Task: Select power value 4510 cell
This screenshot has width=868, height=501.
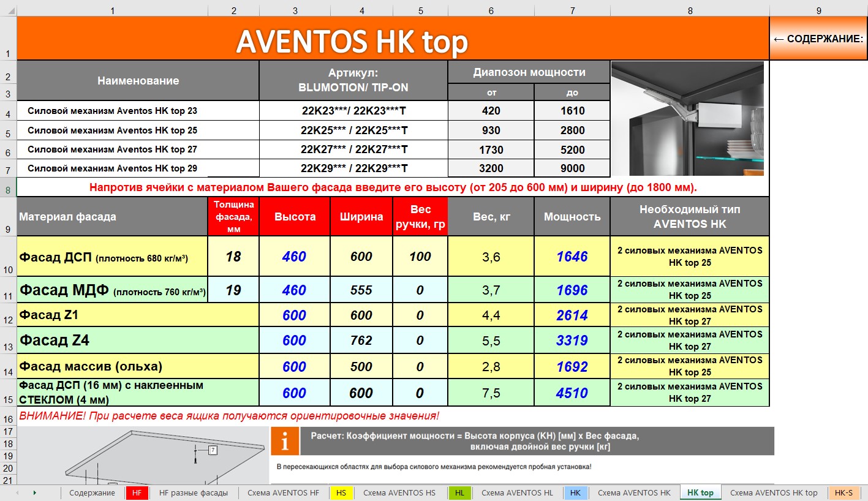Action: click(572, 393)
